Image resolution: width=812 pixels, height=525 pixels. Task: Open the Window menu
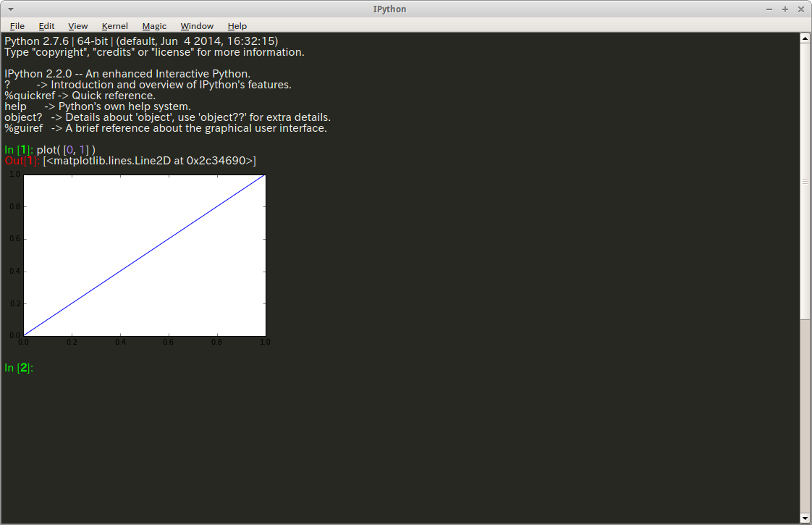click(197, 26)
